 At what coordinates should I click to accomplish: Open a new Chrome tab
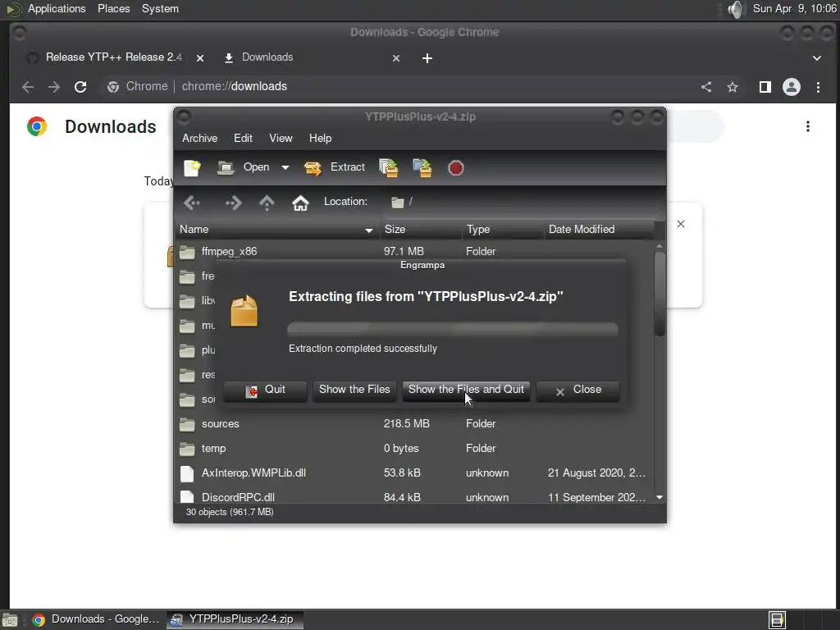[427, 58]
